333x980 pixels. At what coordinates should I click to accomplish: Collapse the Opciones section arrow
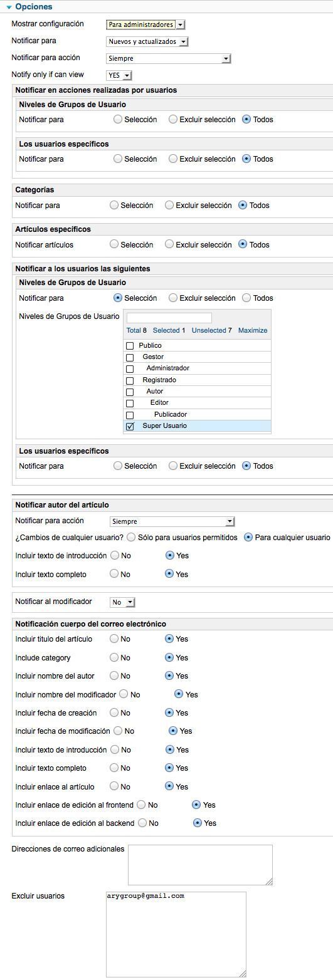[x=9, y=7]
